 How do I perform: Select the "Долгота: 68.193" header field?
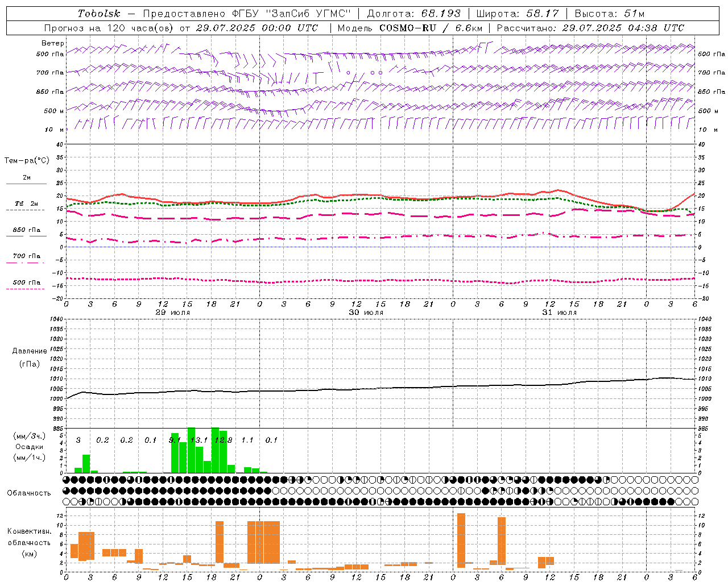click(413, 14)
